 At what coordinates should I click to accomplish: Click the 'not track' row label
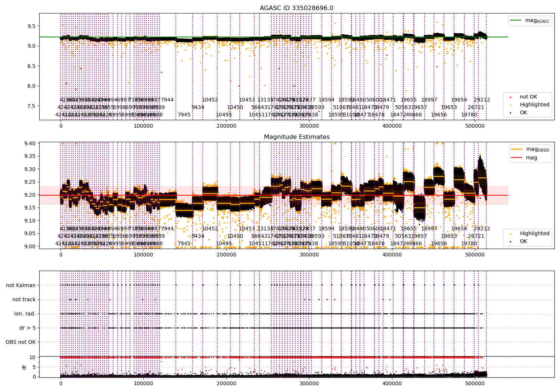tap(24, 299)
